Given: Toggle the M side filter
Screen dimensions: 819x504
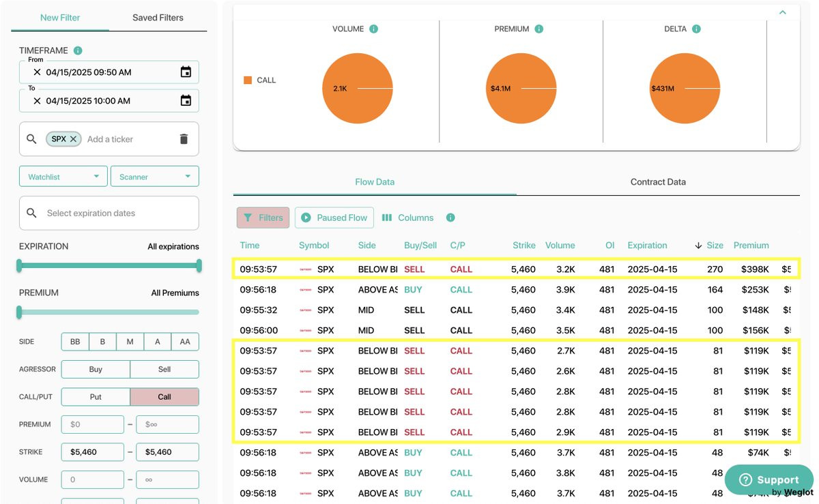Looking at the screenshot, I should pyautogui.click(x=130, y=342).
